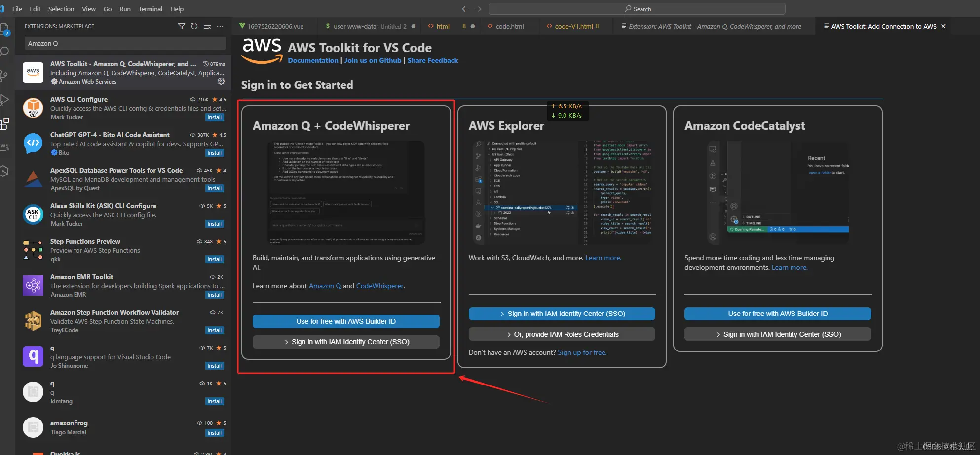Image resolution: width=980 pixels, height=455 pixels.
Task: Switch to the 1697526220606.vue tab
Action: (x=275, y=26)
